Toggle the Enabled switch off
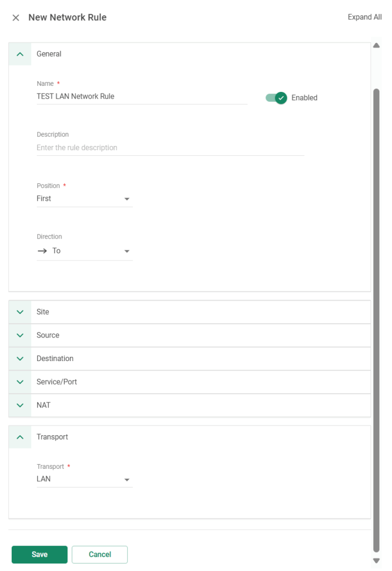Screen dimensions: 392x571 [x=277, y=98]
